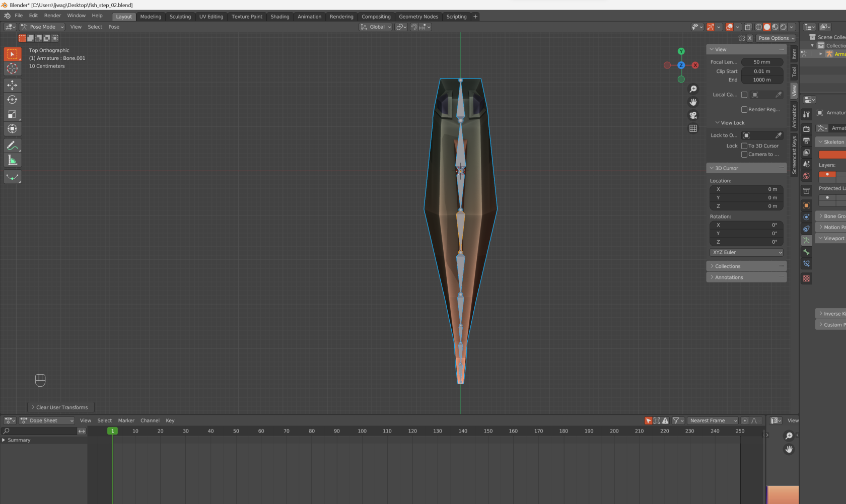Expand the Annotations panel
The height and width of the screenshot is (504, 846).
click(x=746, y=277)
